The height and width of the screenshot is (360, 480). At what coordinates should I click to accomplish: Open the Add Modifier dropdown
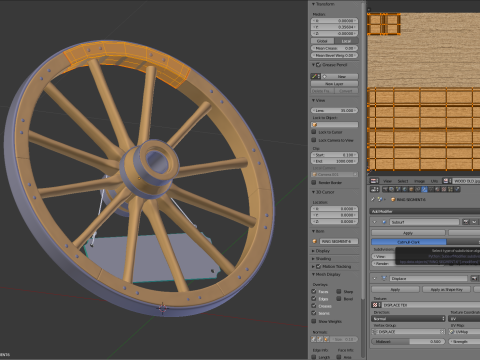(425, 211)
